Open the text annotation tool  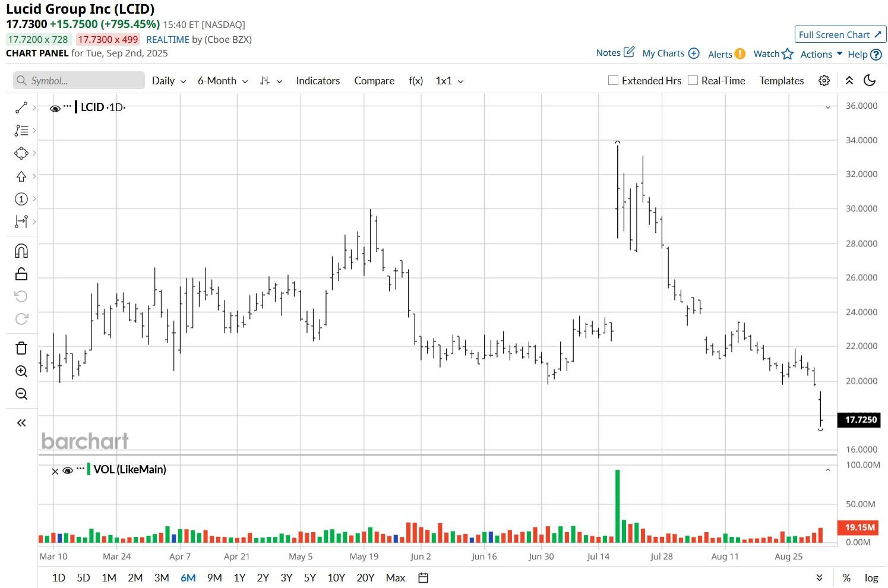point(21,130)
